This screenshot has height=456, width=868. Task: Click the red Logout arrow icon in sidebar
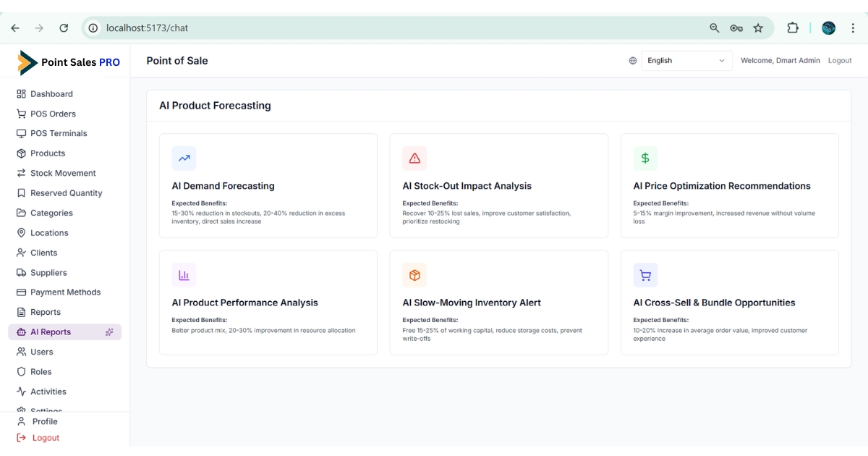pos(21,438)
